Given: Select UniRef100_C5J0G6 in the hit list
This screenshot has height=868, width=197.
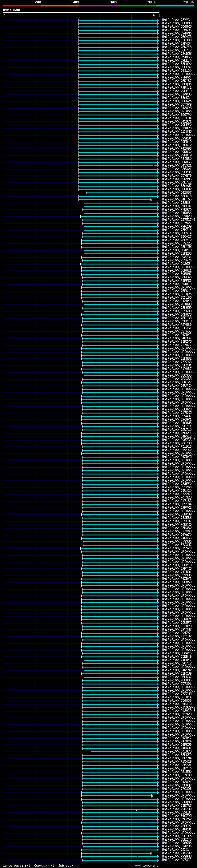Looking at the screenshot, I should pyautogui.click(x=177, y=57).
